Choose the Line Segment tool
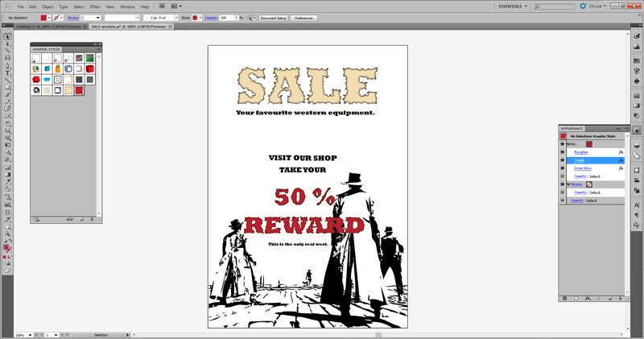Image resolution: width=644 pixels, height=339 pixels. tap(8, 81)
